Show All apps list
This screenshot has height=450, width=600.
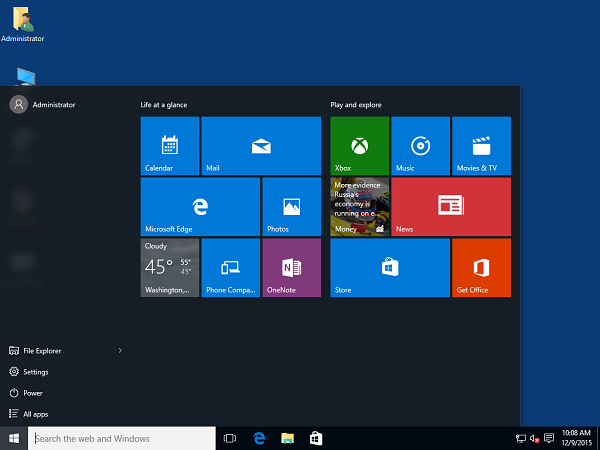click(x=29, y=414)
